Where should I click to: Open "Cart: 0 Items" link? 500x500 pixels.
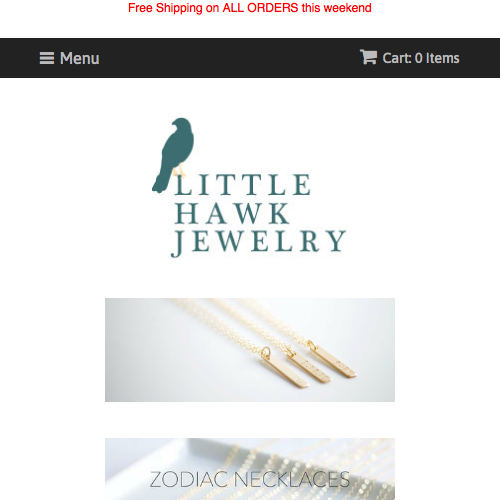pos(410,58)
